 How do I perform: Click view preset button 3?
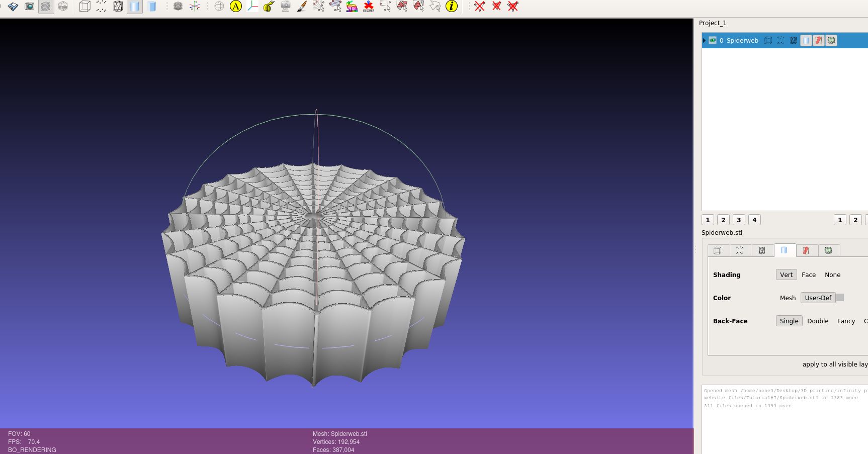[x=739, y=220]
